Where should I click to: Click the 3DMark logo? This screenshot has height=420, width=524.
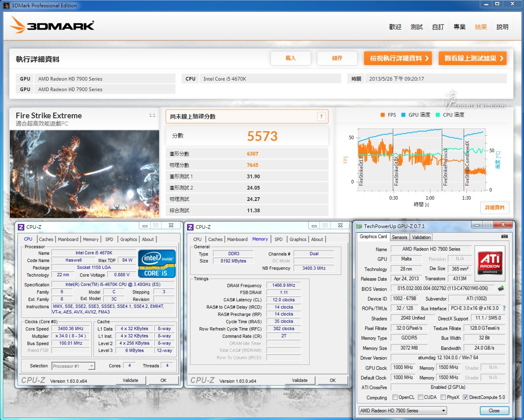52,25
